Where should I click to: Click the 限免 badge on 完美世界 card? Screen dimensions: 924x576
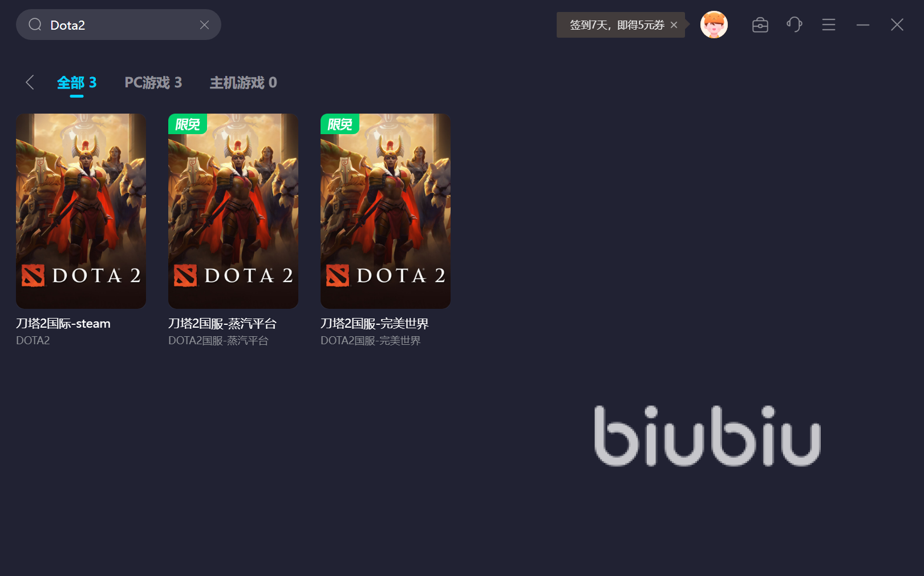[x=340, y=124]
